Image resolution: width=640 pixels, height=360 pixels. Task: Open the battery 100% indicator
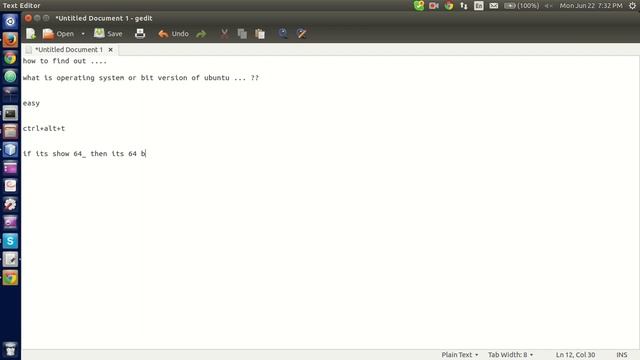522,6
